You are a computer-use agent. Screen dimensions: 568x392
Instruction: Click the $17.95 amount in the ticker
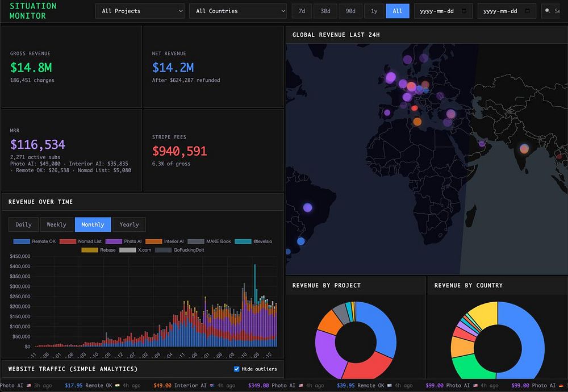(x=73, y=386)
